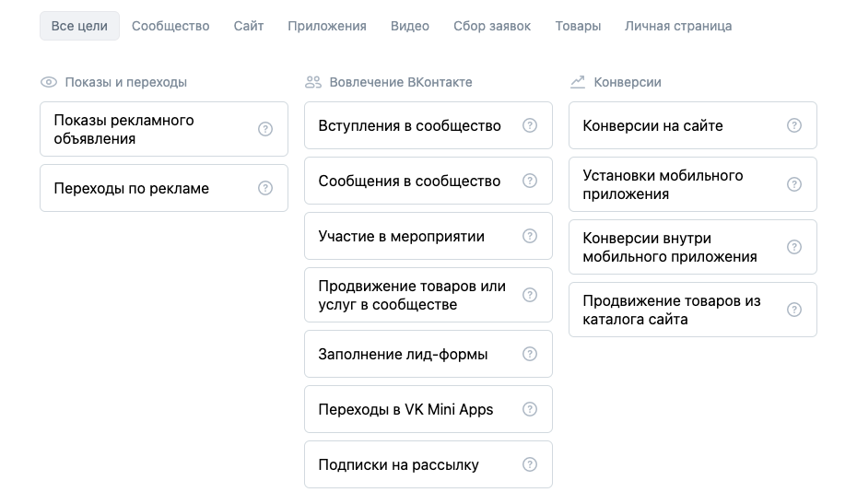Open hint icon for Заполнение лид-формы
This screenshot has height=504, width=857.
click(x=530, y=354)
